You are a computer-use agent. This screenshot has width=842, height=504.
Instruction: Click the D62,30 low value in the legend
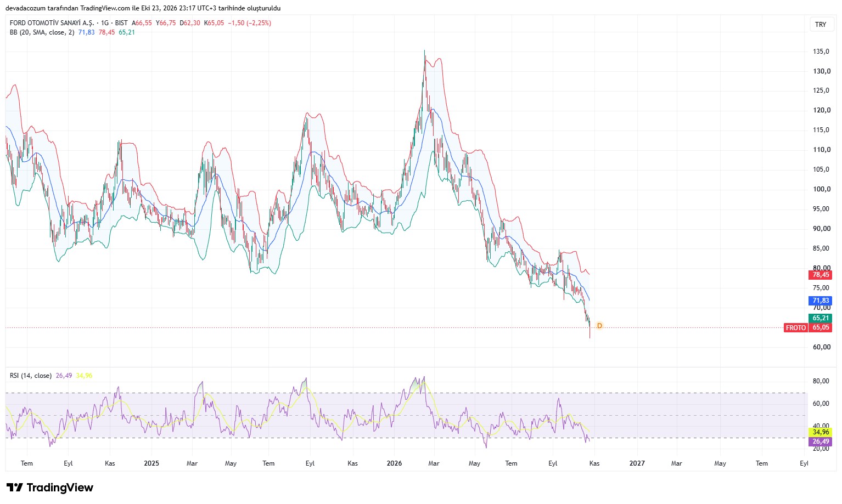point(190,23)
